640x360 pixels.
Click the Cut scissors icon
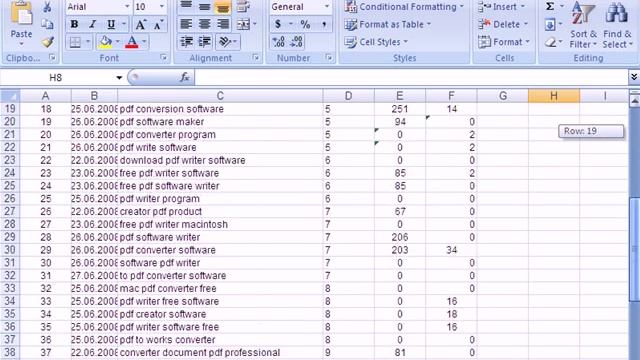pos(47,7)
